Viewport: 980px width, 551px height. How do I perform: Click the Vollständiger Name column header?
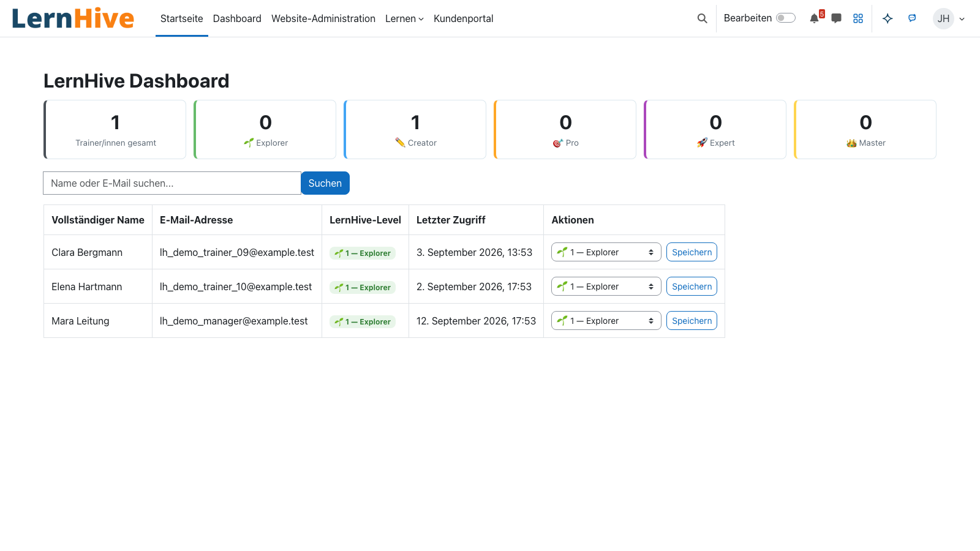pyautogui.click(x=98, y=220)
